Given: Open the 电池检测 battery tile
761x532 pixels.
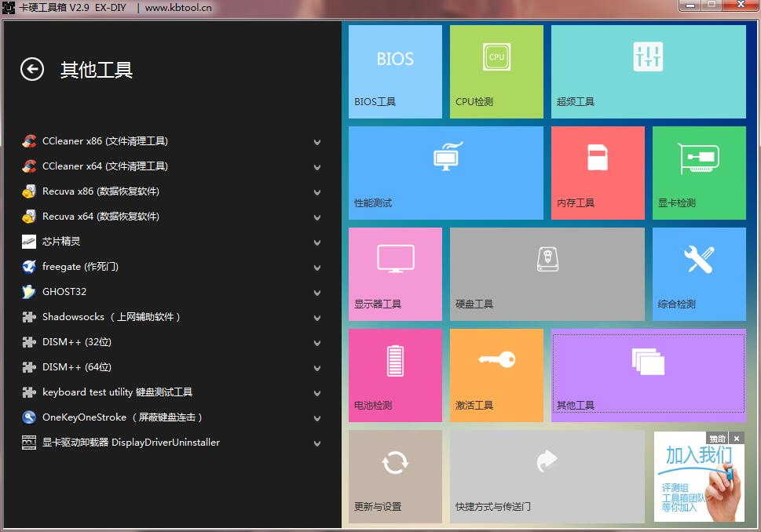Looking at the screenshot, I should click(x=395, y=375).
